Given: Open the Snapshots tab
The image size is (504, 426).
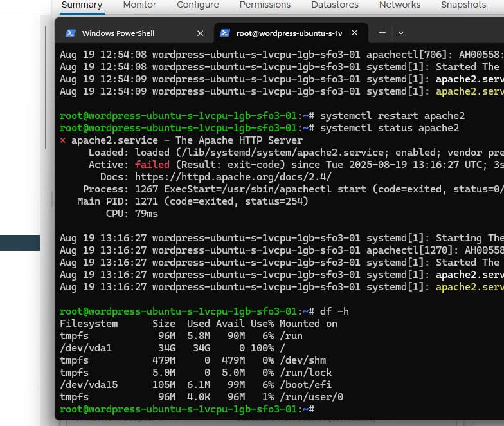Looking at the screenshot, I should 463,5.
